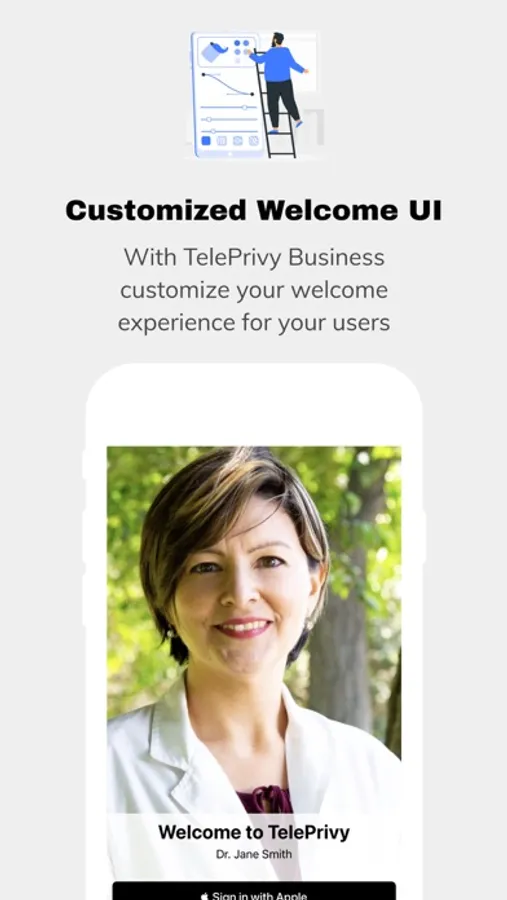
Task: Tap the doctor's welcome photo
Action: tap(254, 630)
